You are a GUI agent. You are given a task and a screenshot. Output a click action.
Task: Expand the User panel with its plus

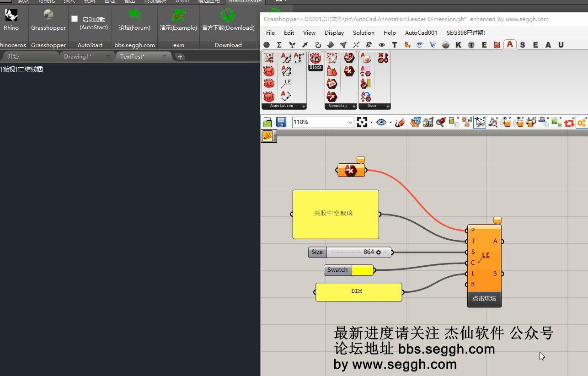(388, 106)
